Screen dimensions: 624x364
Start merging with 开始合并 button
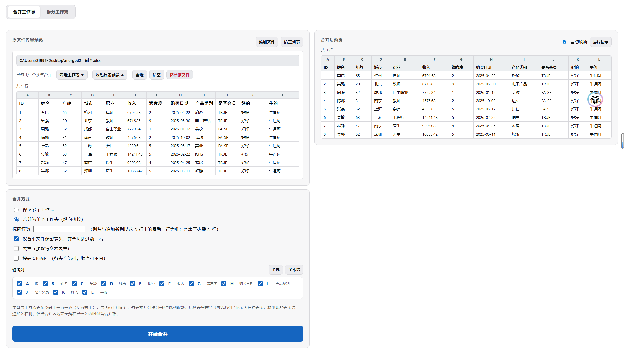[x=157, y=334]
